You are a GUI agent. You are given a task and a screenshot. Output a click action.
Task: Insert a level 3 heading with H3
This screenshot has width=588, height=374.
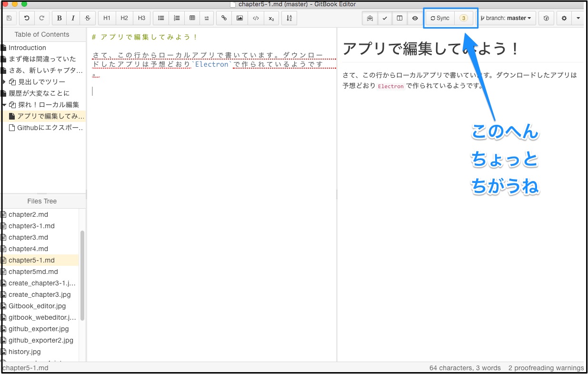[141, 18]
